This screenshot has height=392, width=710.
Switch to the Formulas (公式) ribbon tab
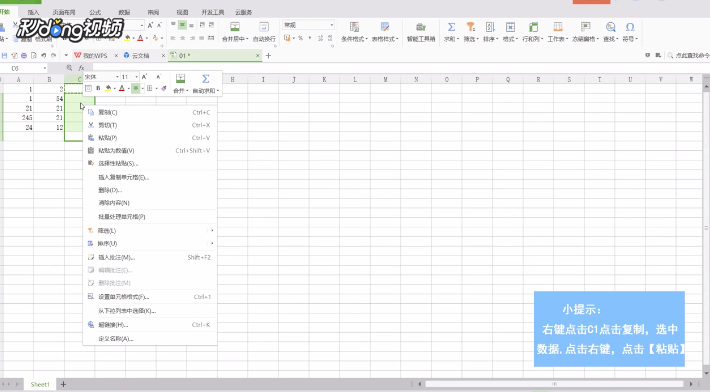95,12
